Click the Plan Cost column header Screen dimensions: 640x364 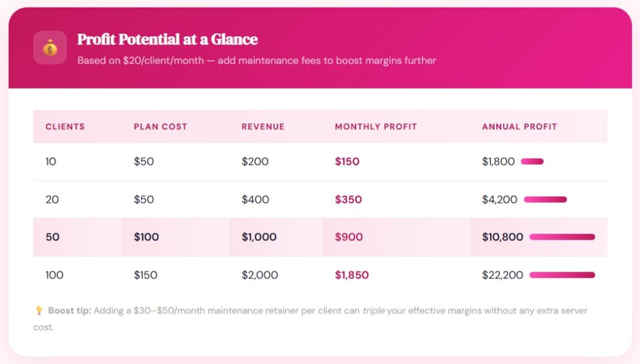161,127
